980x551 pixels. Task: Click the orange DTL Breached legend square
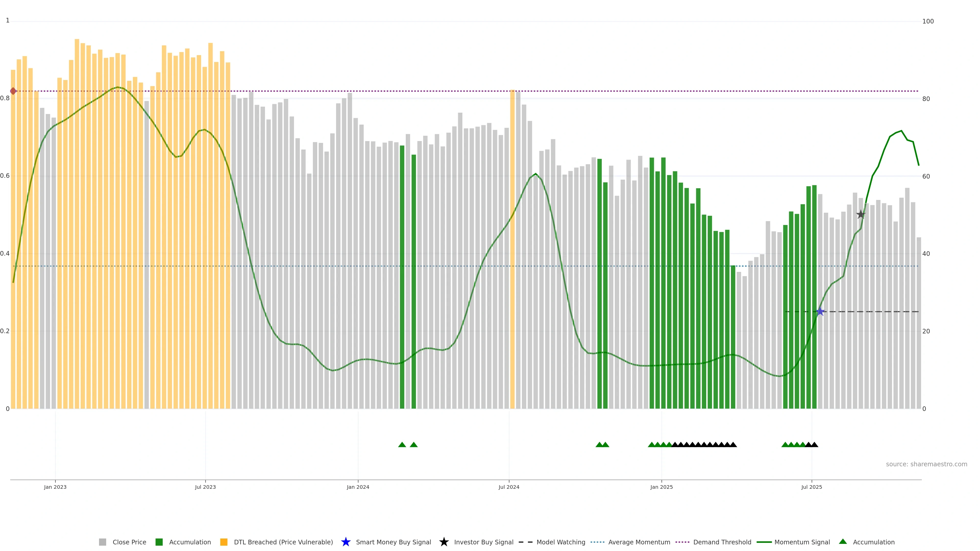(x=224, y=542)
